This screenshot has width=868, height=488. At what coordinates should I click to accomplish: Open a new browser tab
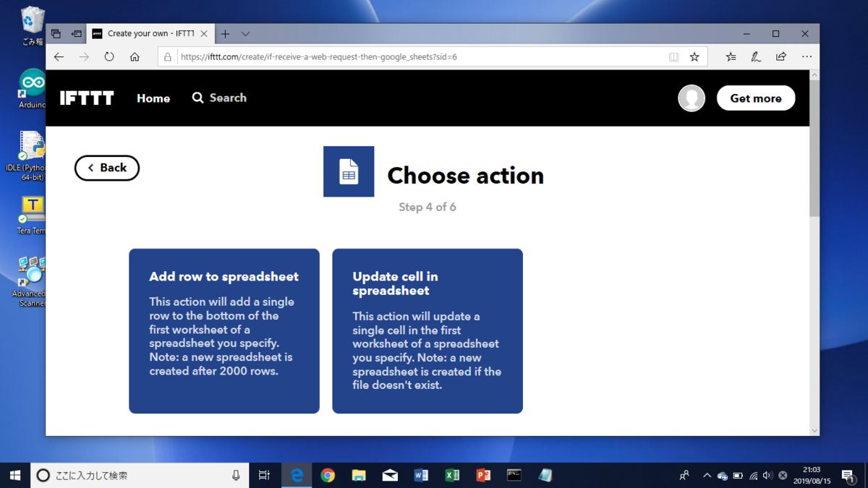225,34
